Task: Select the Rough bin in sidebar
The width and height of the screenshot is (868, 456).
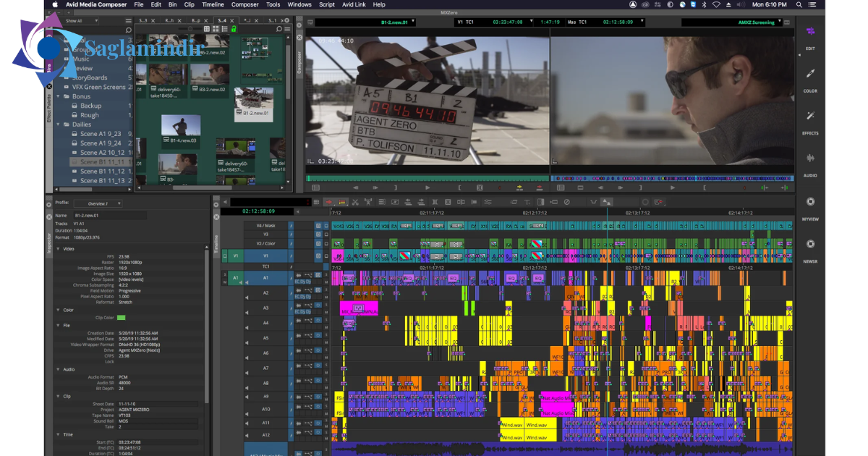Action: pos(90,115)
